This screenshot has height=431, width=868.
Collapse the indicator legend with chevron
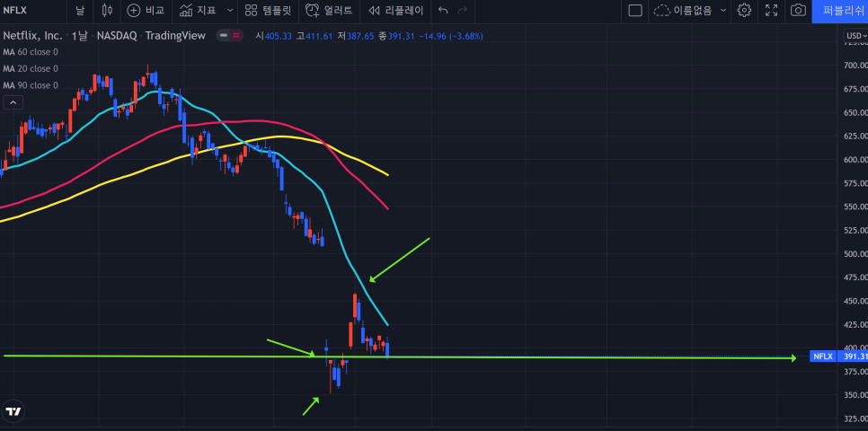[13, 102]
